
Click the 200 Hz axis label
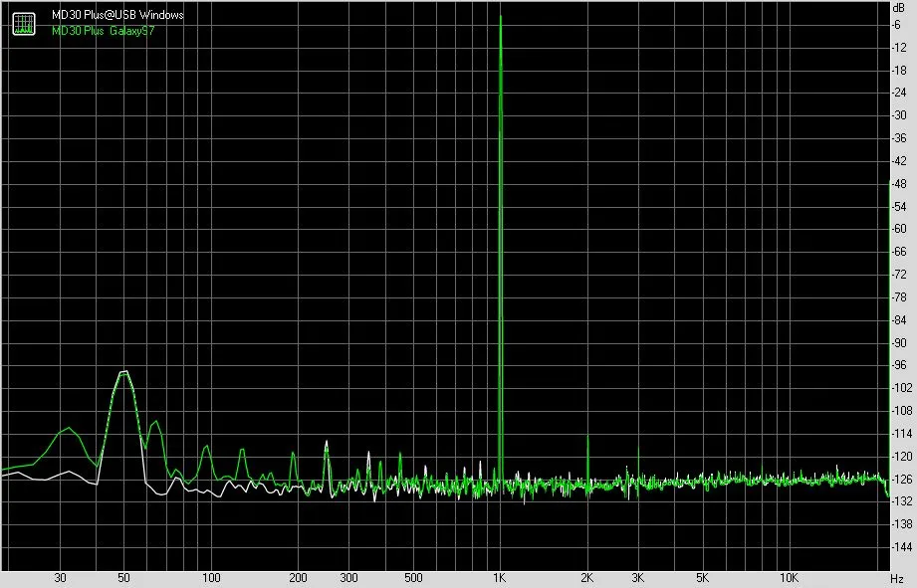298,578
